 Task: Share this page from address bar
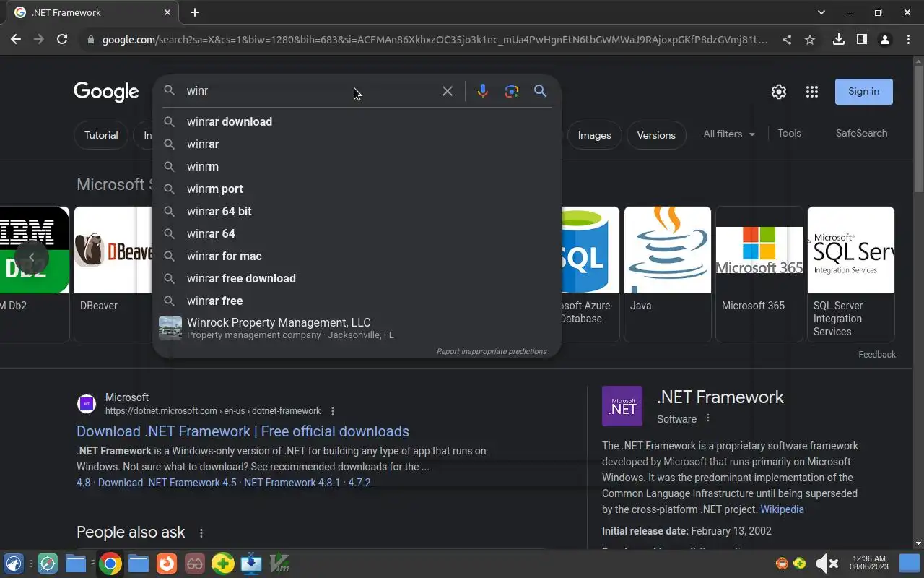pyautogui.click(x=786, y=40)
